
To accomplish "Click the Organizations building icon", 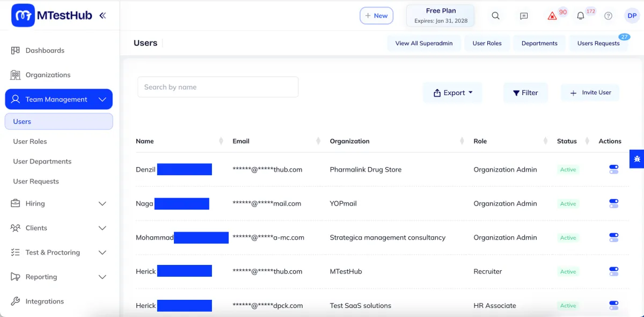I will (x=16, y=75).
